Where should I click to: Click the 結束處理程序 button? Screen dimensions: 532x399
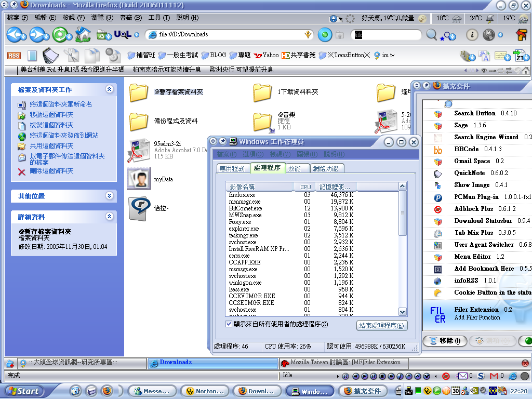pyautogui.click(x=382, y=326)
